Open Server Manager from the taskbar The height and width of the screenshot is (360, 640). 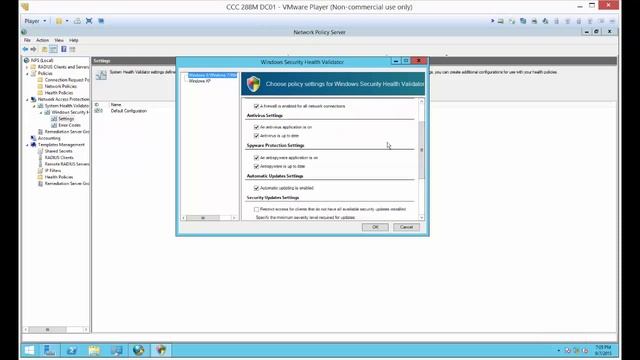point(49,350)
